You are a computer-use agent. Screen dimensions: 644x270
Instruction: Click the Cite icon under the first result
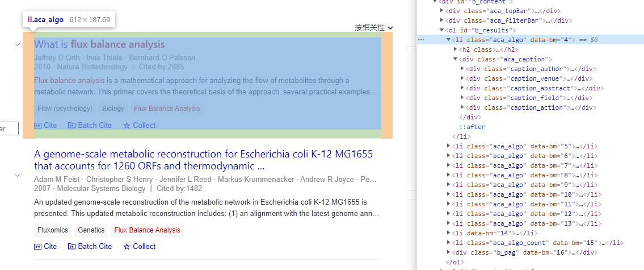[x=38, y=126]
